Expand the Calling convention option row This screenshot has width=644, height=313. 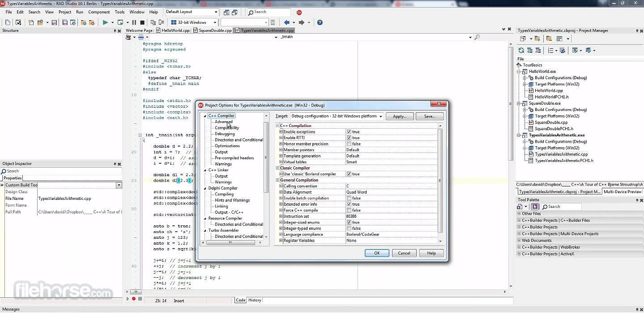[281, 186]
